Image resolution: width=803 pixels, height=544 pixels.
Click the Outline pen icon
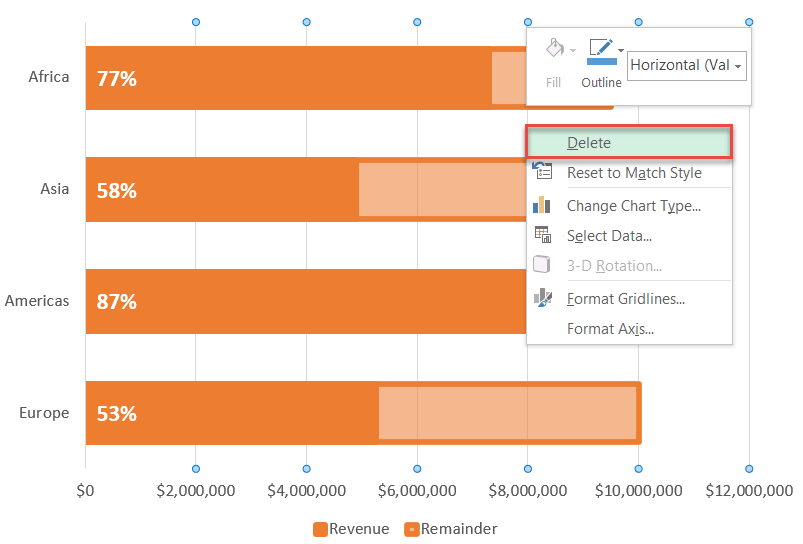click(x=601, y=51)
